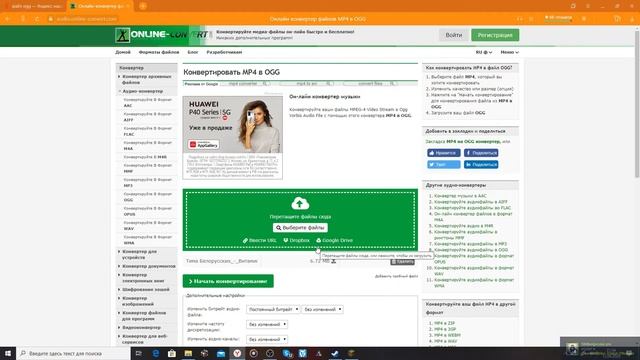Open Постоянный битрейт dropdown
The image size is (640, 360).
coord(273,309)
